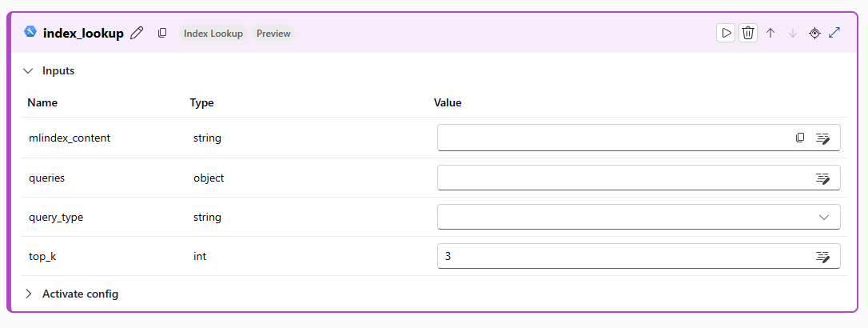Open the editor icon for mlindex_content
The height and width of the screenshot is (328, 868).
point(822,138)
